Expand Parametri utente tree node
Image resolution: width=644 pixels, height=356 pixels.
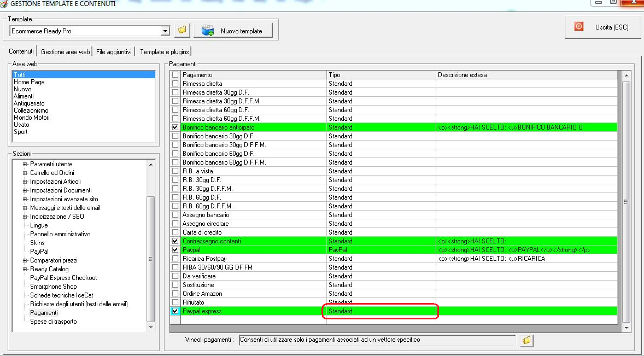pyautogui.click(x=25, y=164)
